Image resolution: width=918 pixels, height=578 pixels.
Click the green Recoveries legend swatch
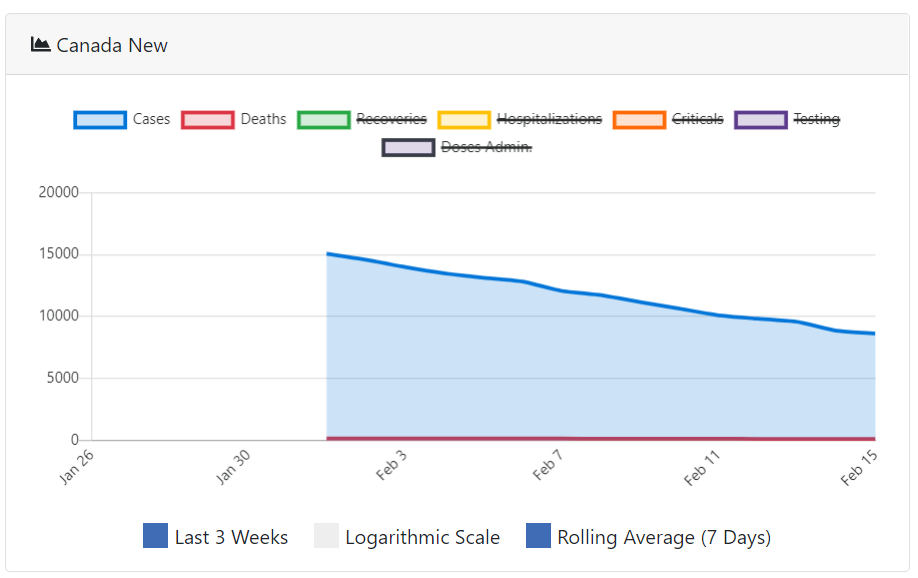pos(323,119)
